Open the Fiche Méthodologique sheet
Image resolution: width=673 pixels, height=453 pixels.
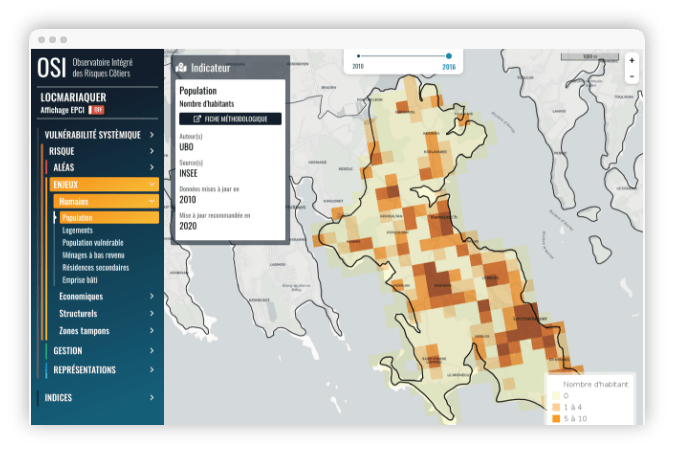[x=230, y=118]
